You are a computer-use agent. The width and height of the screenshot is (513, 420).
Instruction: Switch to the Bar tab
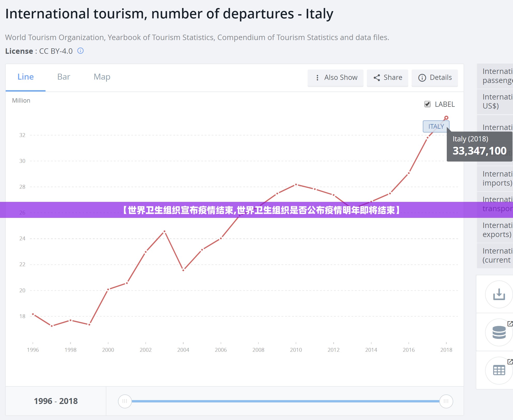tap(64, 77)
